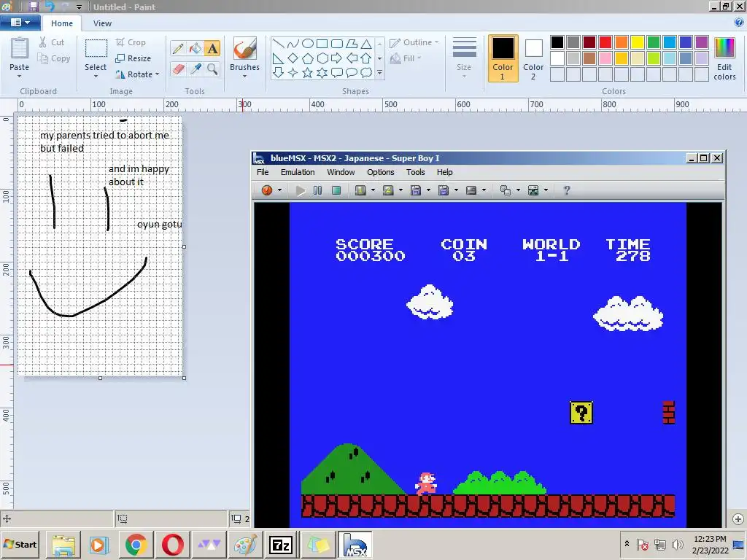Open blueMSX Emulation menu
The image size is (747, 560).
coord(298,172)
